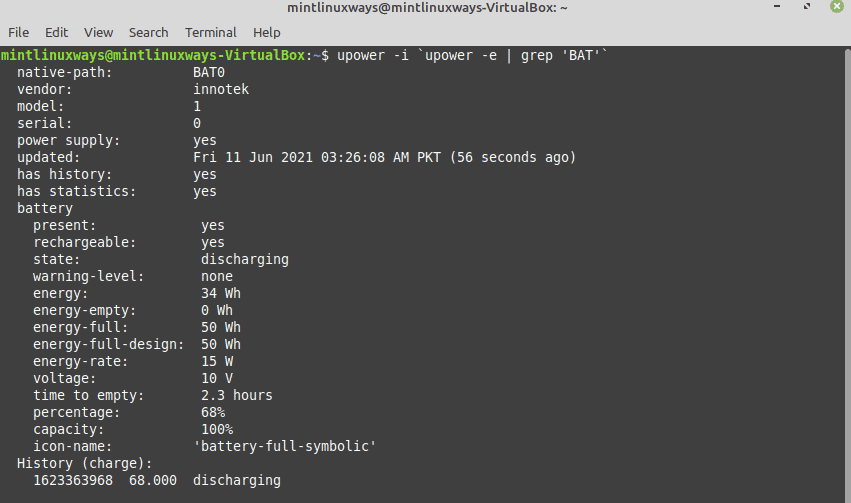Image resolution: width=851 pixels, height=503 pixels.
Task: Open the View menu
Action: point(98,33)
